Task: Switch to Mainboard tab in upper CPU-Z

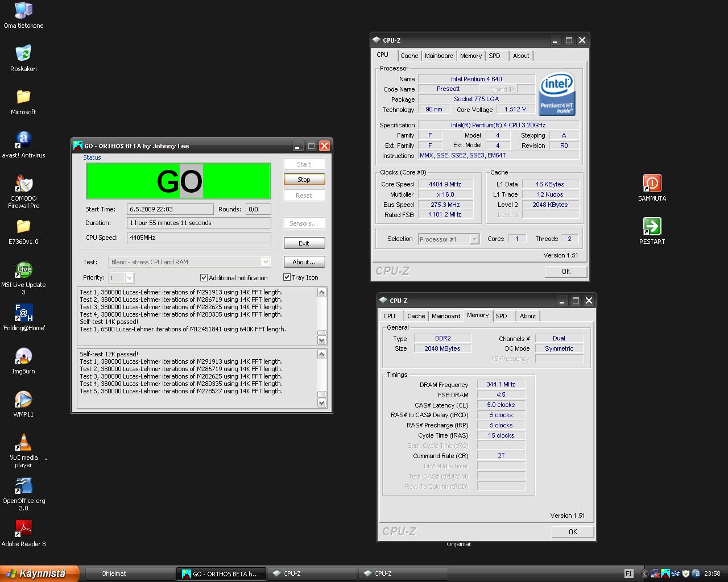Action: click(x=439, y=56)
